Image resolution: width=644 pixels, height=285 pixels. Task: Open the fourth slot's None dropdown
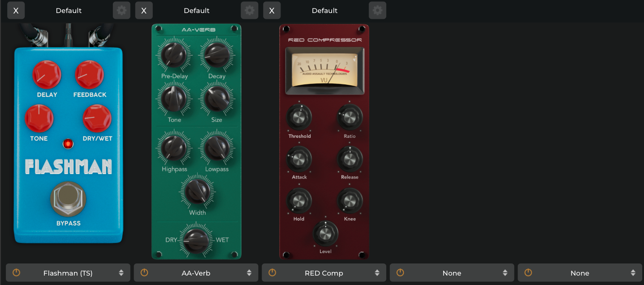452,273
